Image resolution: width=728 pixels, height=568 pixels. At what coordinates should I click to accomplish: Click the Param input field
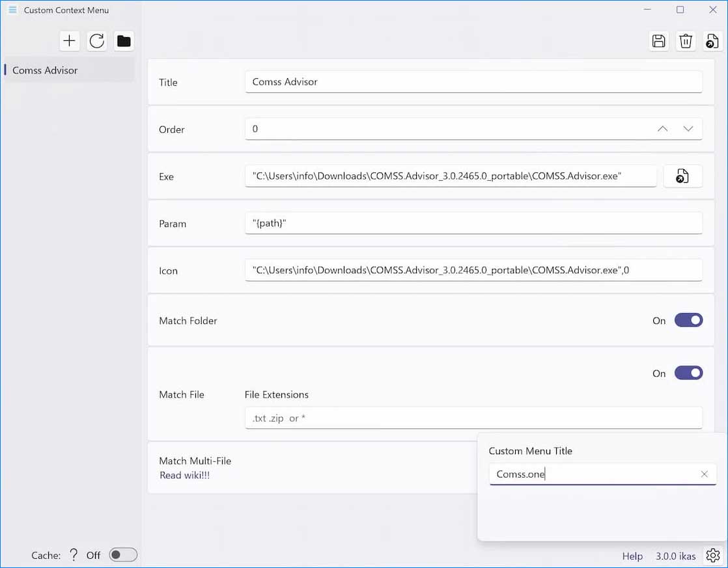pos(473,223)
